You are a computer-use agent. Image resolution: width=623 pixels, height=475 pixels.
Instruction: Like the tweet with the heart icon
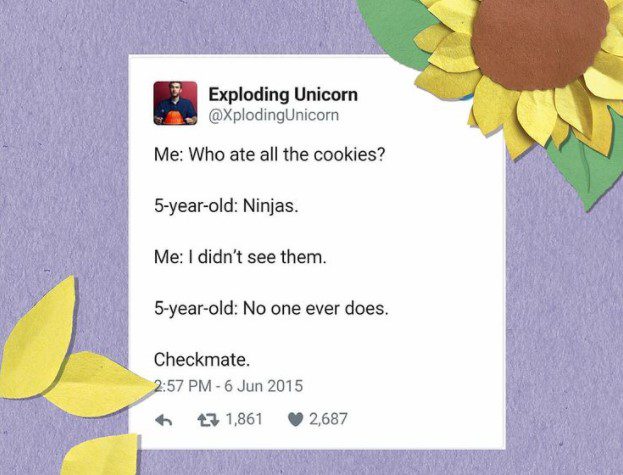(x=295, y=420)
